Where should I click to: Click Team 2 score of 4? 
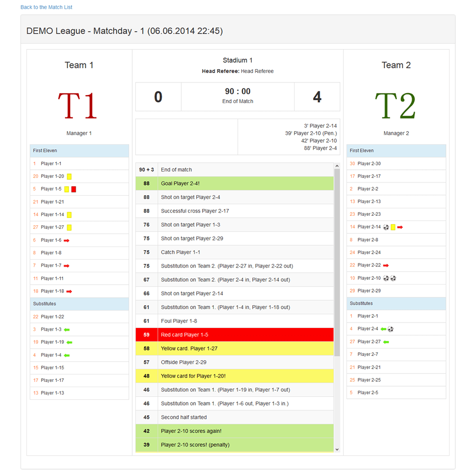coord(317,97)
